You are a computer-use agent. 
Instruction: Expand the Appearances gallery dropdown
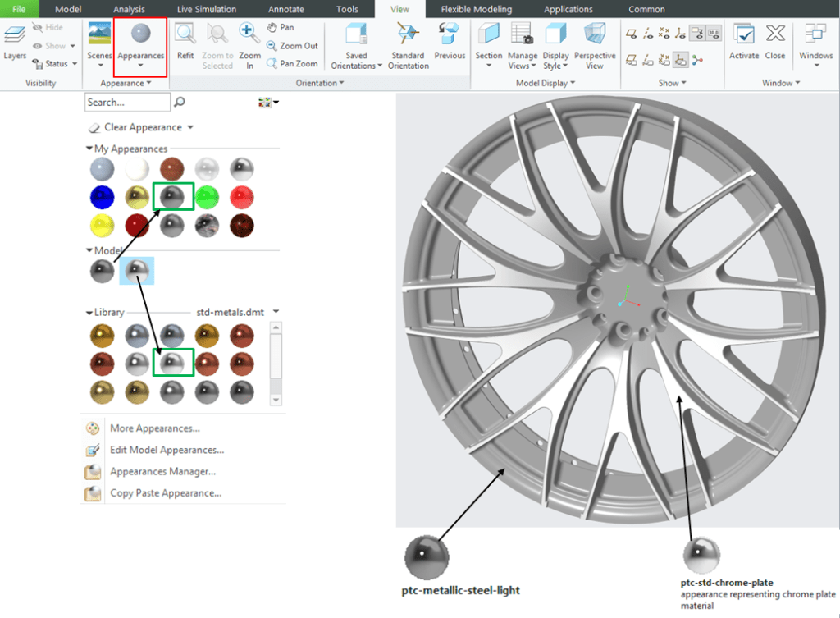141,65
